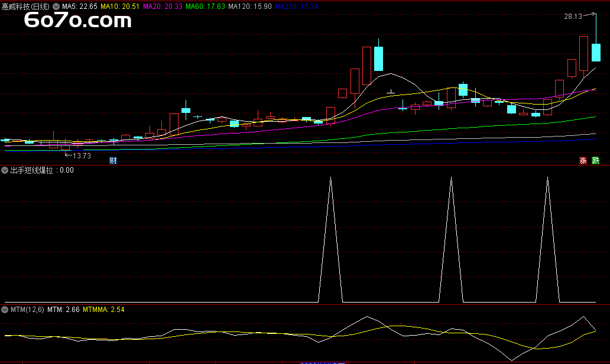
Task: Click the yellow MTMMA: 2.54 value label
Action: click(103, 309)
